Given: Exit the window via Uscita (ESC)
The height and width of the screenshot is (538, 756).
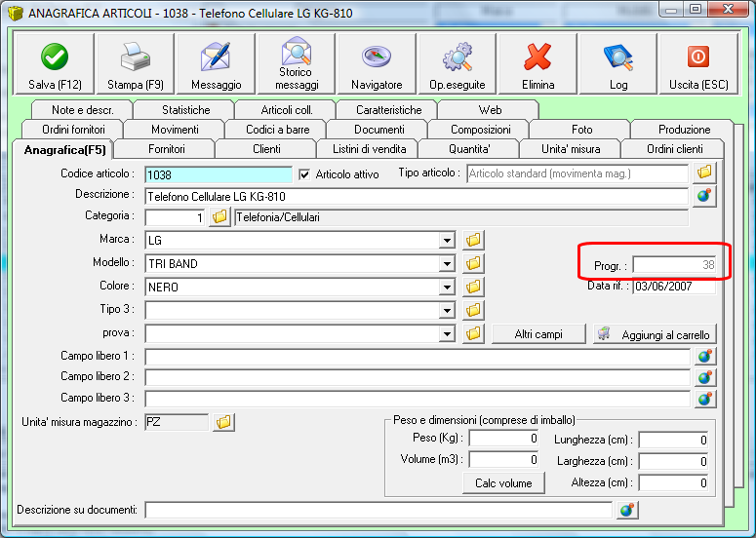Looking at the screenshot, I should pos(698,63).
